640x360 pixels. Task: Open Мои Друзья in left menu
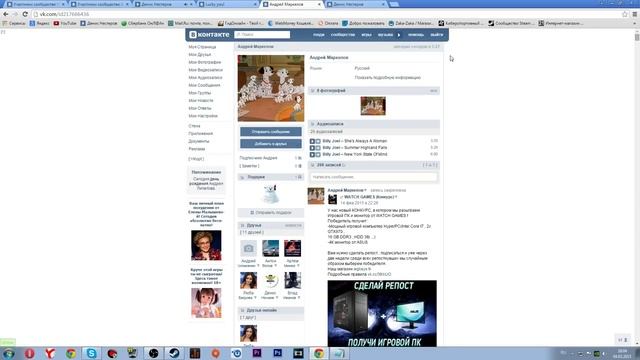(x=200, y=55)
